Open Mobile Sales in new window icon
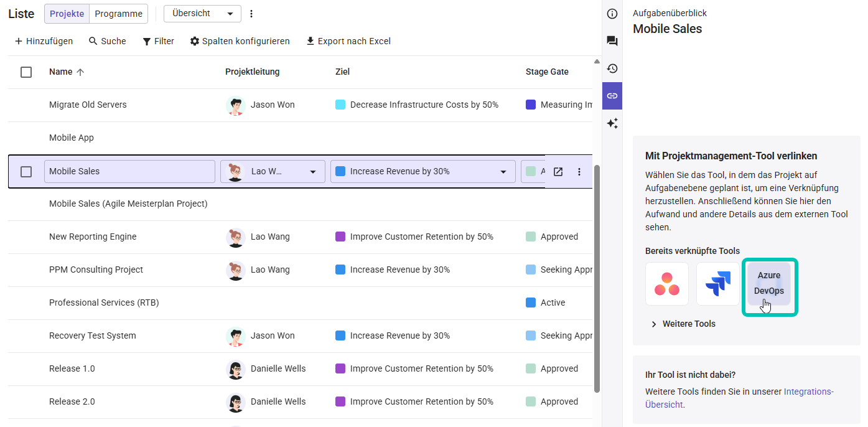 [558, 172]
